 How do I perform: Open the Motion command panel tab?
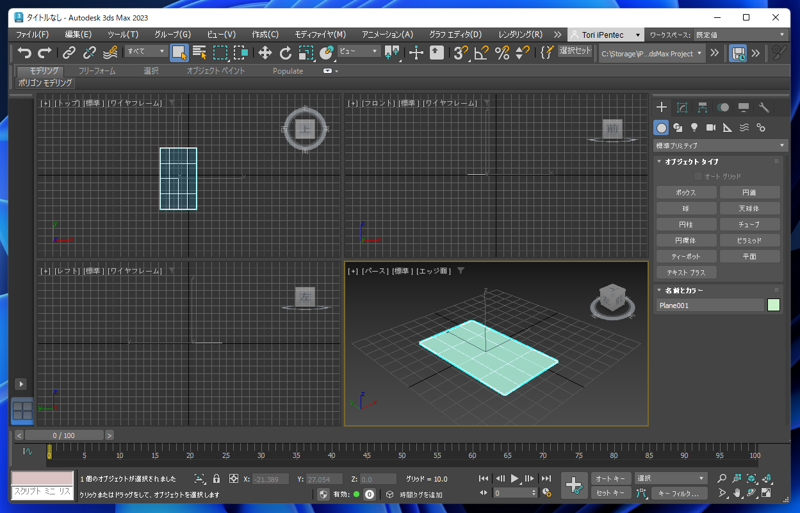[x=723, y=107]
